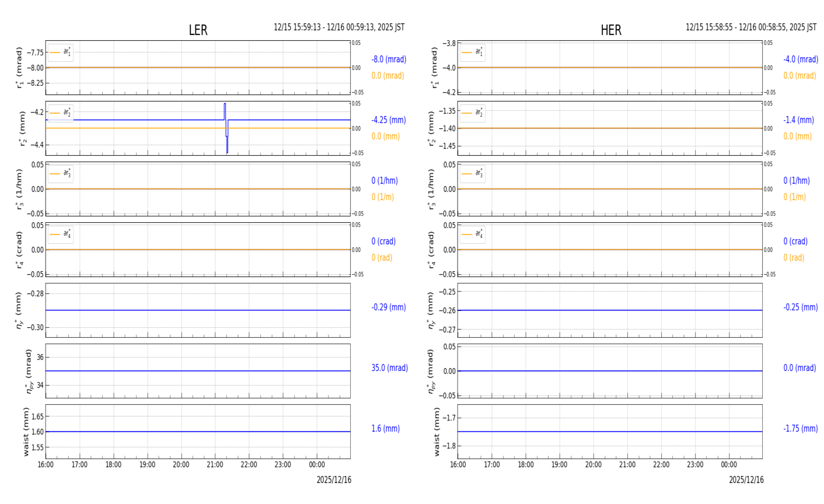Click the HER waist (mm) axis label
Viewport: 824px width, 504px height.
click(437, 432)
